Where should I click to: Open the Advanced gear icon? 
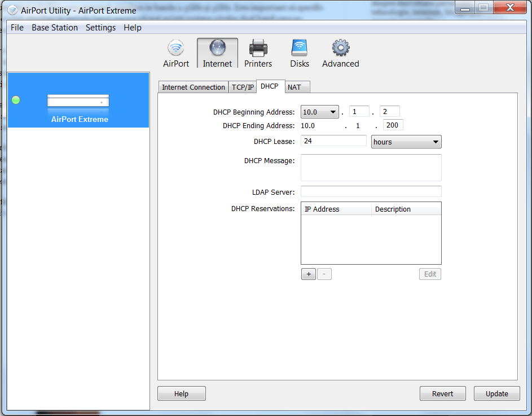point(340,54)
